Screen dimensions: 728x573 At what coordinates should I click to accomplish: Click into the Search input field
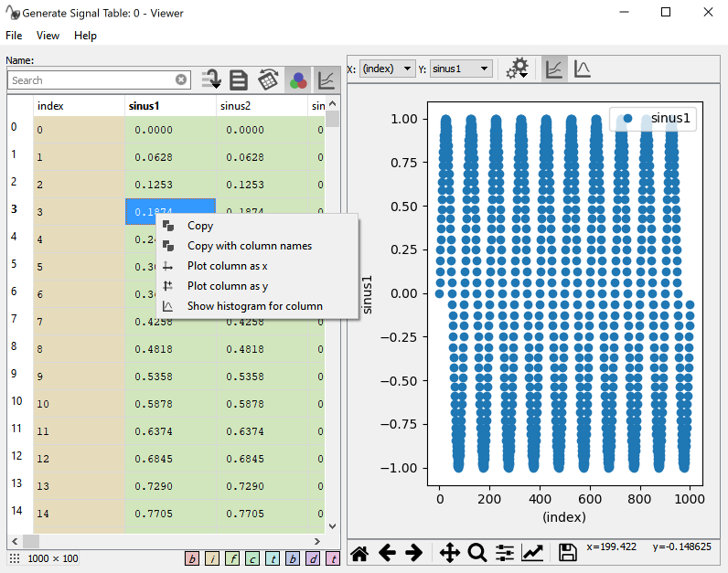tap(91, 80)
